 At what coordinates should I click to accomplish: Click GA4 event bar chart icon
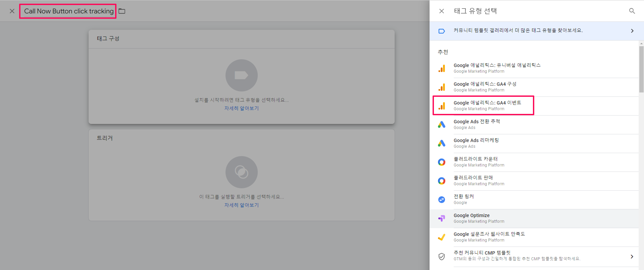[x=442, y=106]
